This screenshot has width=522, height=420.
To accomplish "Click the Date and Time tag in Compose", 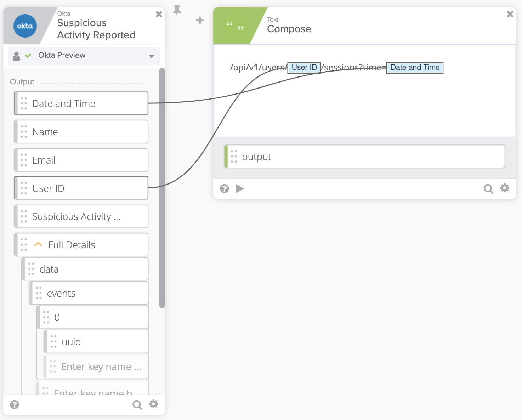I will click(415, 68).
